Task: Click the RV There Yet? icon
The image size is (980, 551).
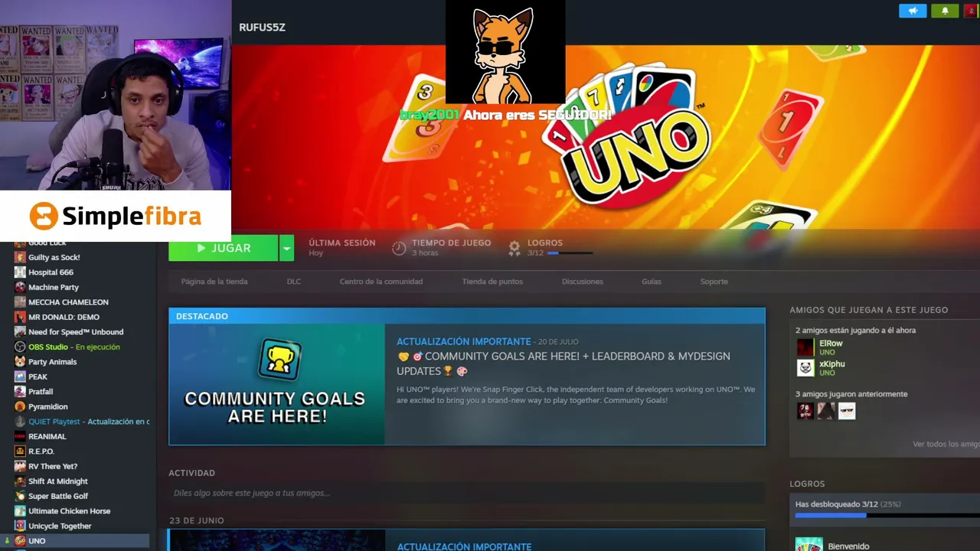Action: (20, 466)
